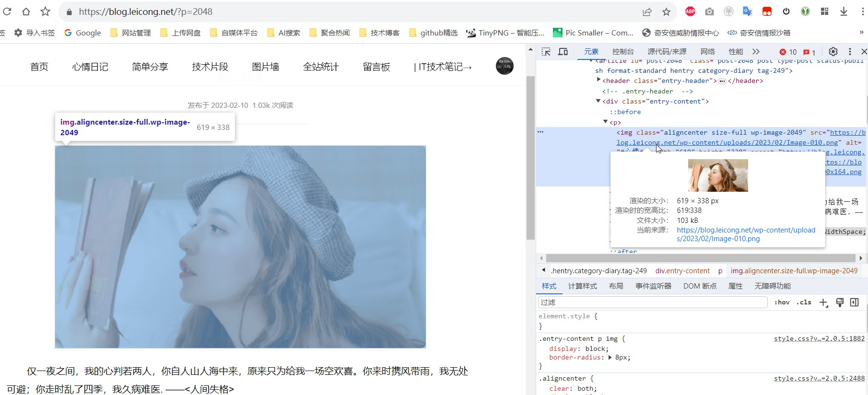Click the DOM tree horizontal scrollbar
The width and height of the screenshot is (868, 395).
(700, 258)
